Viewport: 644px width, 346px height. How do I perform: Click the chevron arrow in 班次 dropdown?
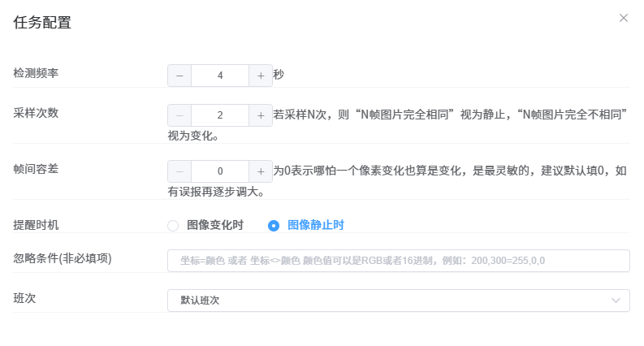tap(616, 301)
